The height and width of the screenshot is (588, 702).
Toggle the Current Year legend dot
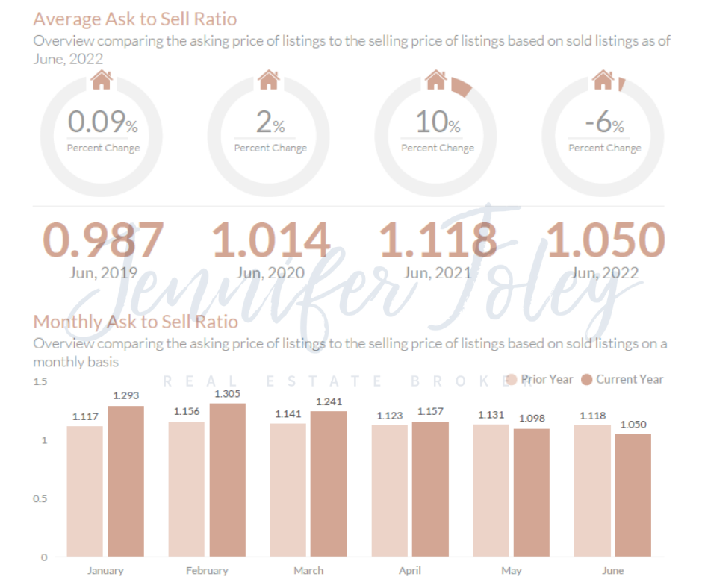point(586,380)
